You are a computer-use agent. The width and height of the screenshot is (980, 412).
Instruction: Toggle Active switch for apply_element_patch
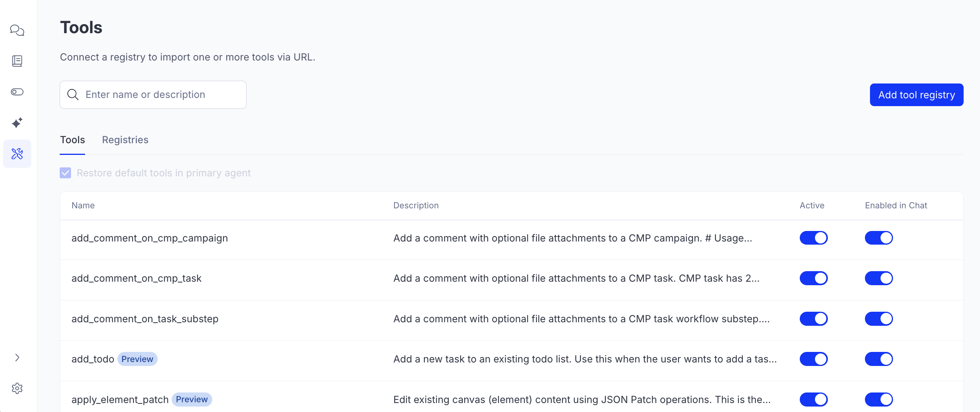[813, 400]
